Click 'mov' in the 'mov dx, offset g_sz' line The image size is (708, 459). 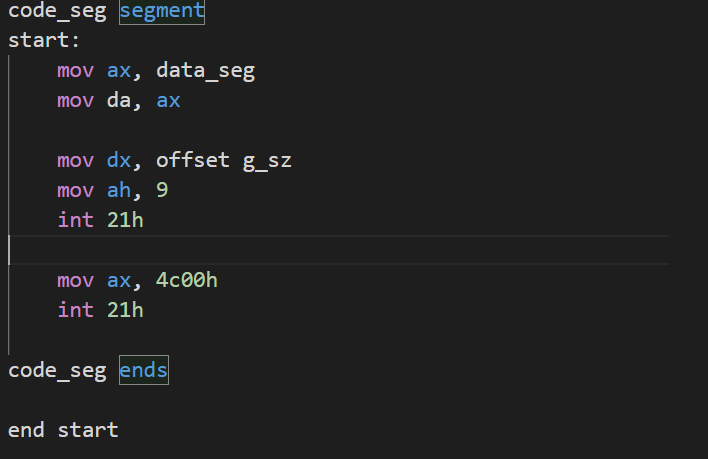coord(75,160)
